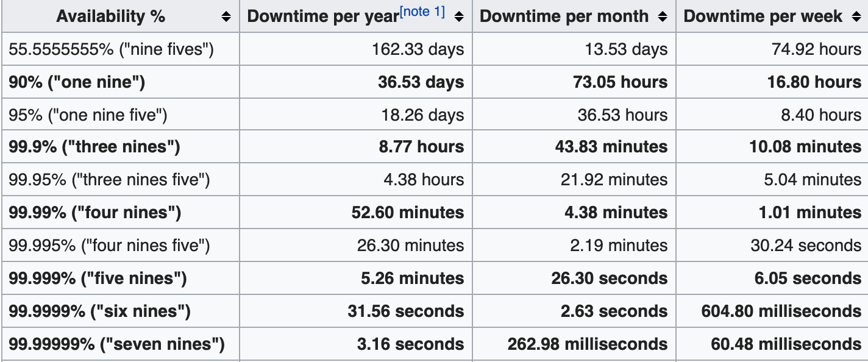Viewport: 868px width, 362px height.
Task: Toggle sort icon on Downtime per month
Action: tap(663, 17)
